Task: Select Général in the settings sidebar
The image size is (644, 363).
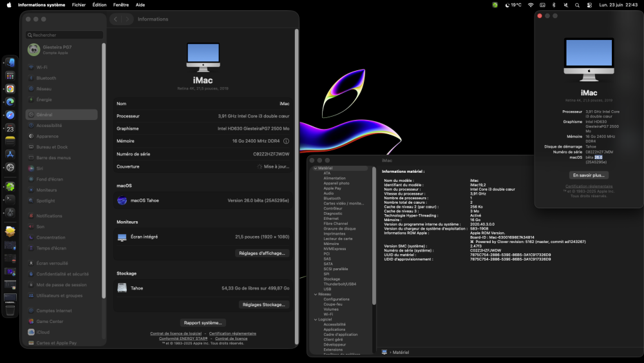Action: [x=62, y=115]
